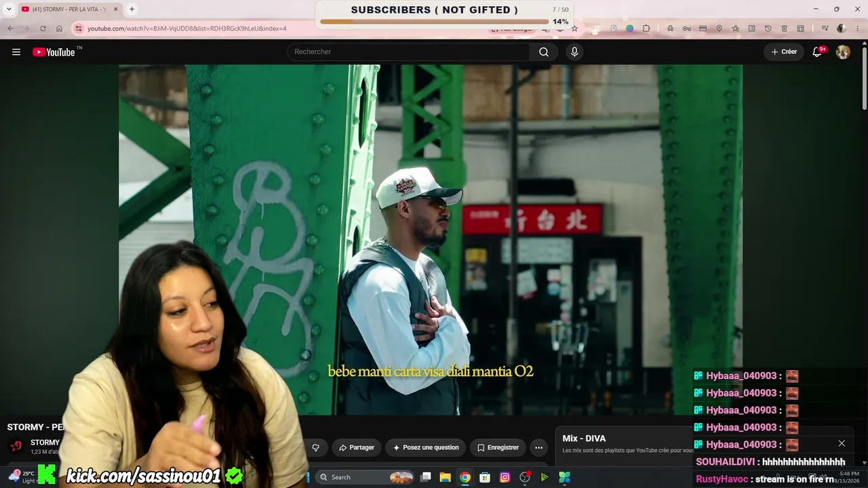Open Microsoft Store from the taskbar
The width and height of the screenshot is (868, 488).
pos(485,477)
